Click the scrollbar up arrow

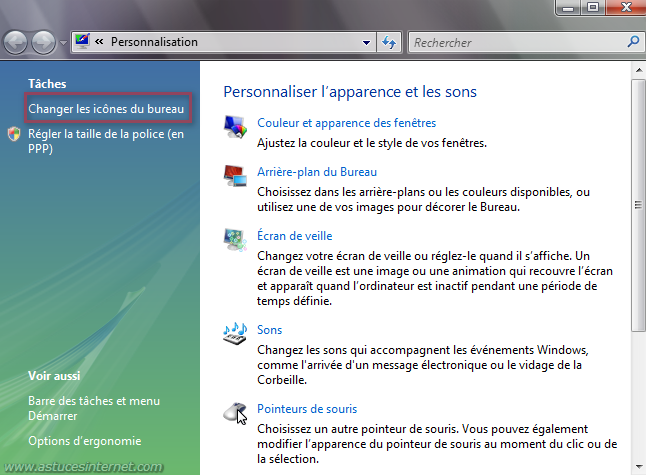pos(639,70)
